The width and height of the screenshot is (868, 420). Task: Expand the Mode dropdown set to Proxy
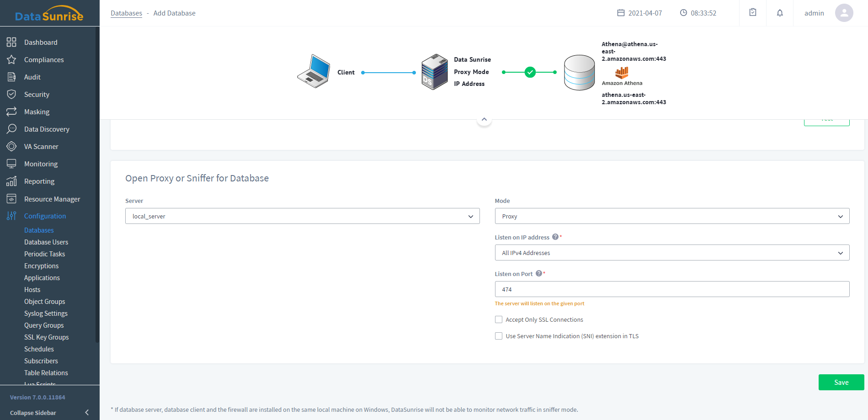pos(671,216)
